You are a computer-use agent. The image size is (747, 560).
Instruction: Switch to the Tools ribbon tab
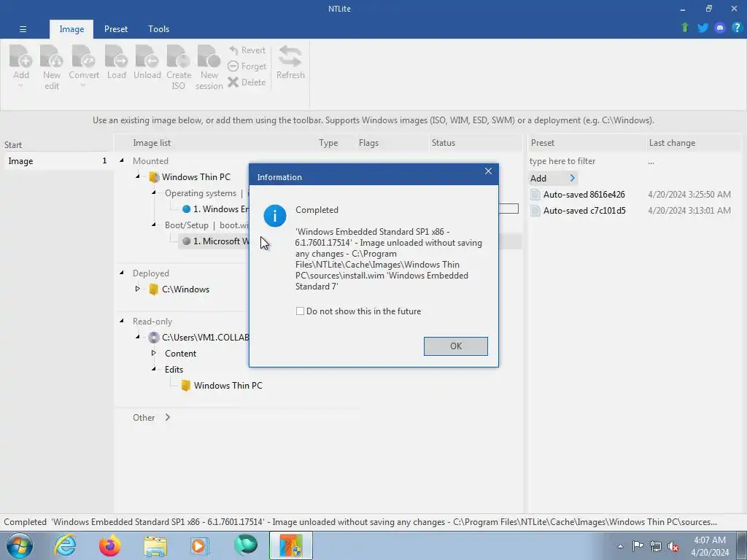coord(158,29)
